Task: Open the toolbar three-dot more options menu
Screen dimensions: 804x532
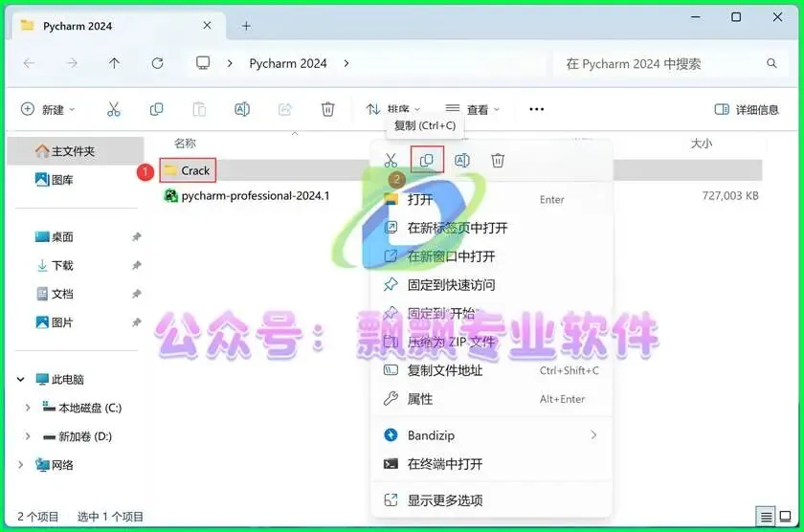Action: pos(536,109)
